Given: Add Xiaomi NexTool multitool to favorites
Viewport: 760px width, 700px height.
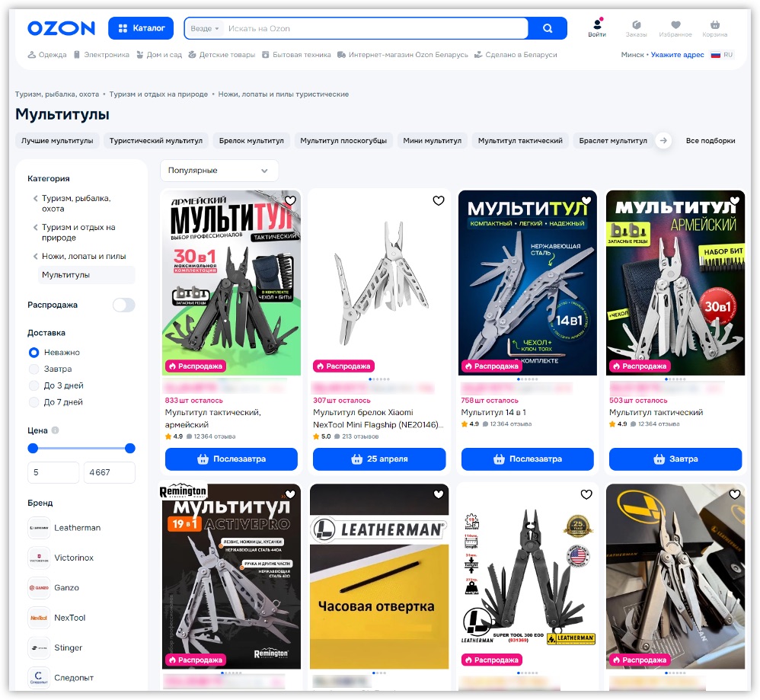Looking at the screenshot, I should coord(438,201).
